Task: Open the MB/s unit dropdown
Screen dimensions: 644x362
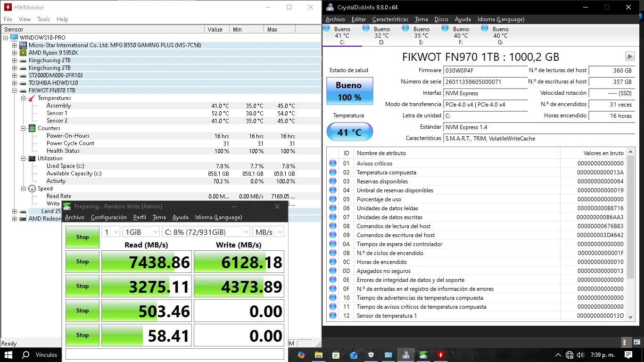Action: click(268, 232)
